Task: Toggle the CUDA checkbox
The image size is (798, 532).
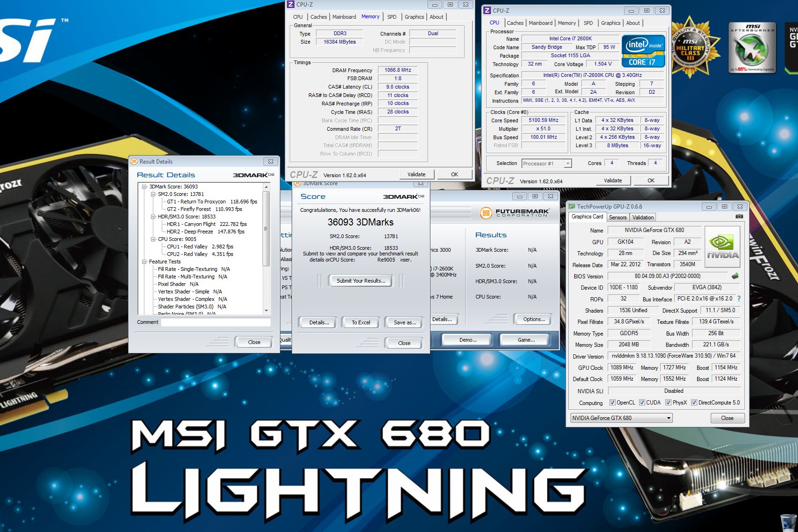Action: pos(642,403)
